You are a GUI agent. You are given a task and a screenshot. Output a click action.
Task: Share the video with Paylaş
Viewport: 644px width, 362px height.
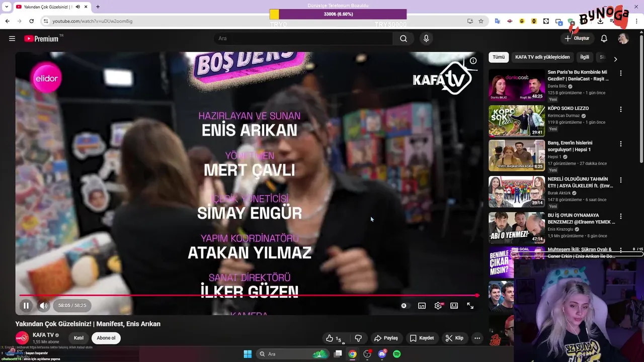(x=386, y=338)
